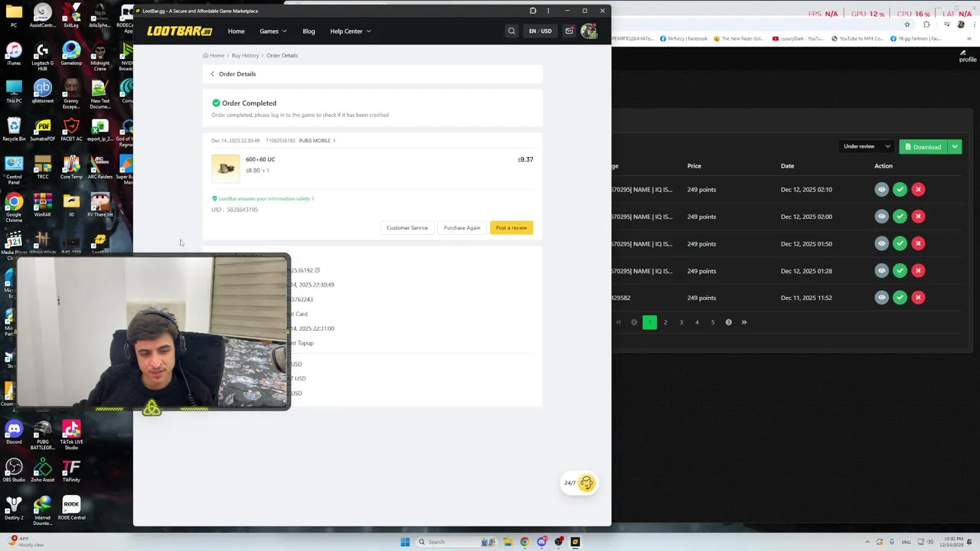Open The New Razer Gol... bookmark
The image size is (980, 551).
[739, 38]
